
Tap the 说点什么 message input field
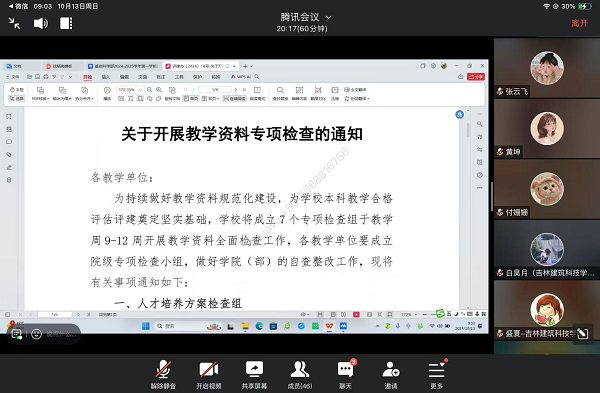pyautogui.click(x=61, y=334)
